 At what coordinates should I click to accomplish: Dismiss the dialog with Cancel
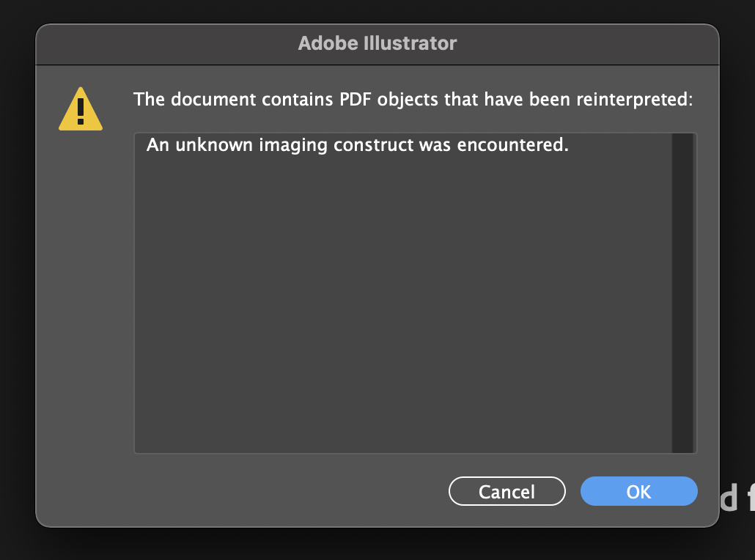click(x=507, y=491)
